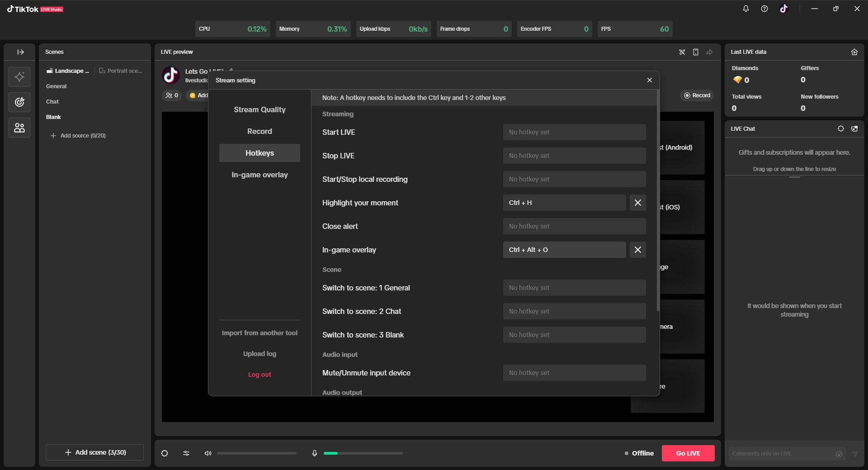This screenshot has width=868, height=470.
Task: Open notifications bell icon
Action: pos(746,9)
